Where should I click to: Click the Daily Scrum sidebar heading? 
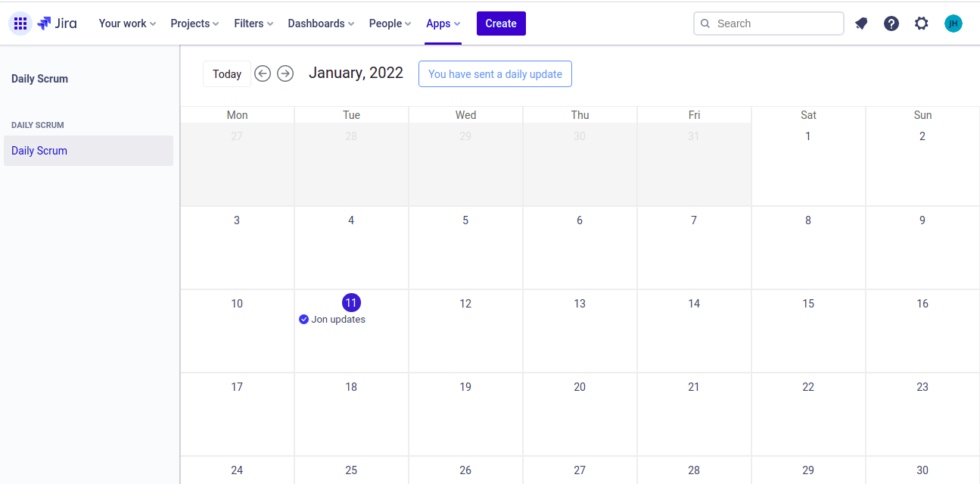pos(39,79)
